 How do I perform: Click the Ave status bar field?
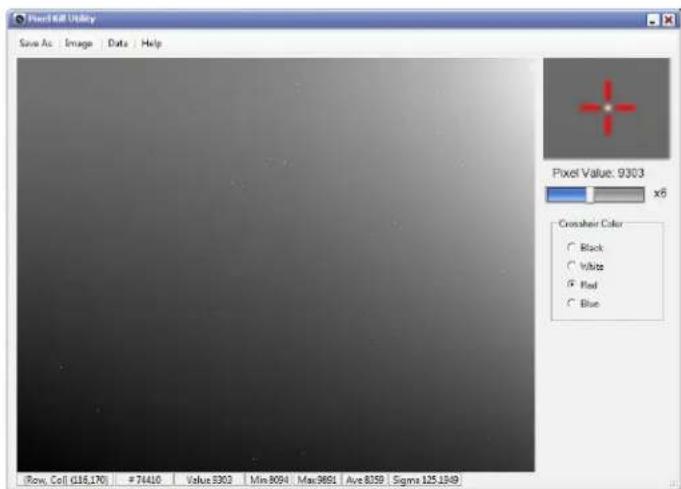click(364, 480)
